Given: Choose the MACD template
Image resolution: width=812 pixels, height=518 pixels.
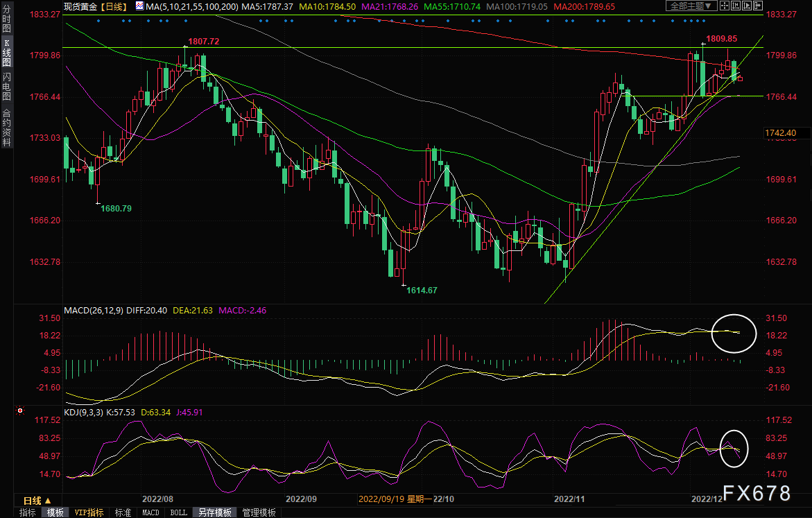Looking at the screenshot, I should tap(150, 512).
